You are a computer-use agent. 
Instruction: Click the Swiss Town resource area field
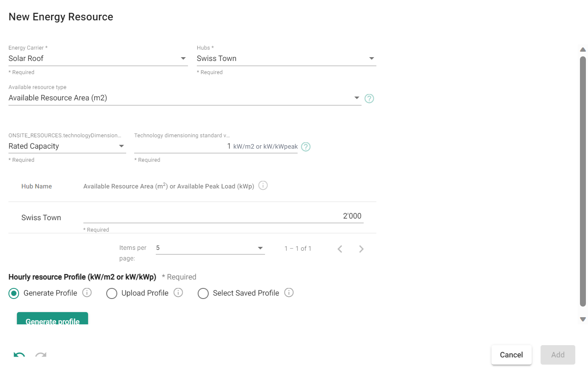coord(223,216)
